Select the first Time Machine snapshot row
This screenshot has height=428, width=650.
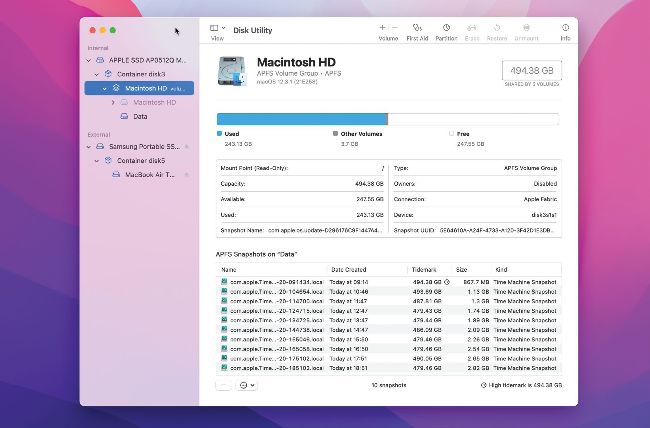coord(388,281)
